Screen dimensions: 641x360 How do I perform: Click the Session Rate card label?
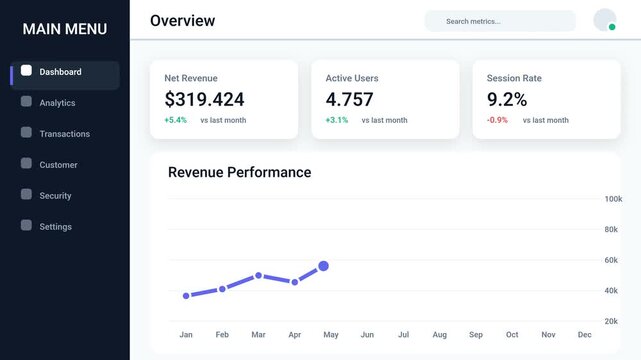[514, 78]
